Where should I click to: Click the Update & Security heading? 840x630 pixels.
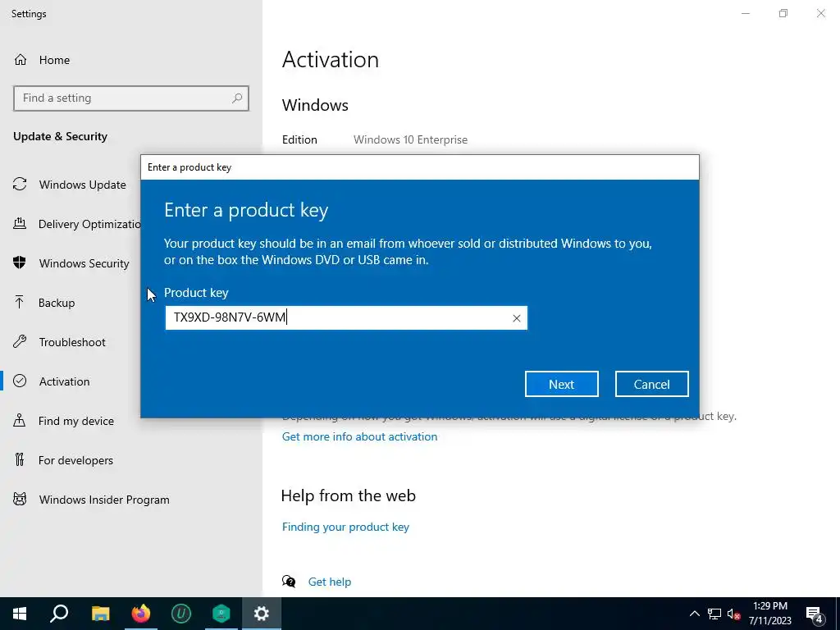pos(60,136)
